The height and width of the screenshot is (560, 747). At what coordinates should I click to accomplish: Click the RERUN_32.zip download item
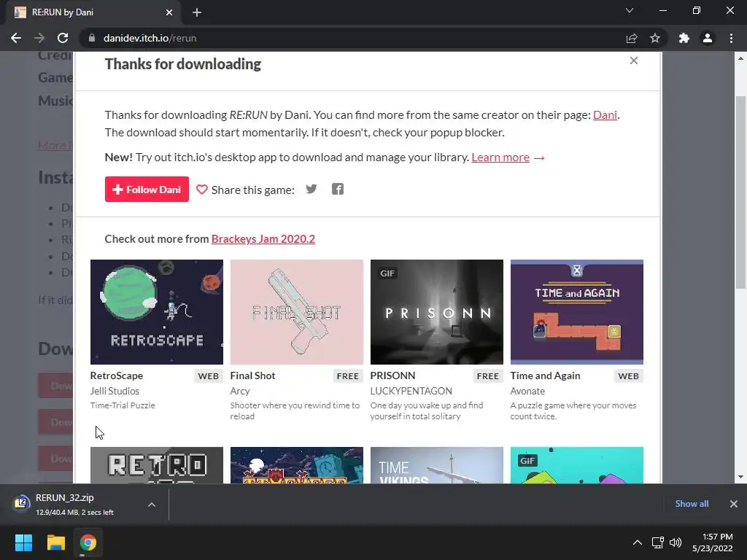pos(76,504)
